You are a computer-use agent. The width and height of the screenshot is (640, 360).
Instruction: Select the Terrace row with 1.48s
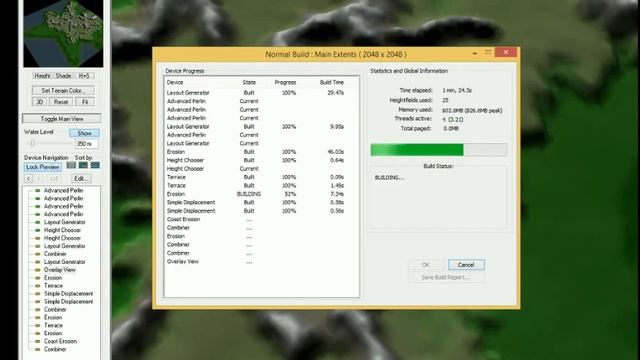coord(261,185)
